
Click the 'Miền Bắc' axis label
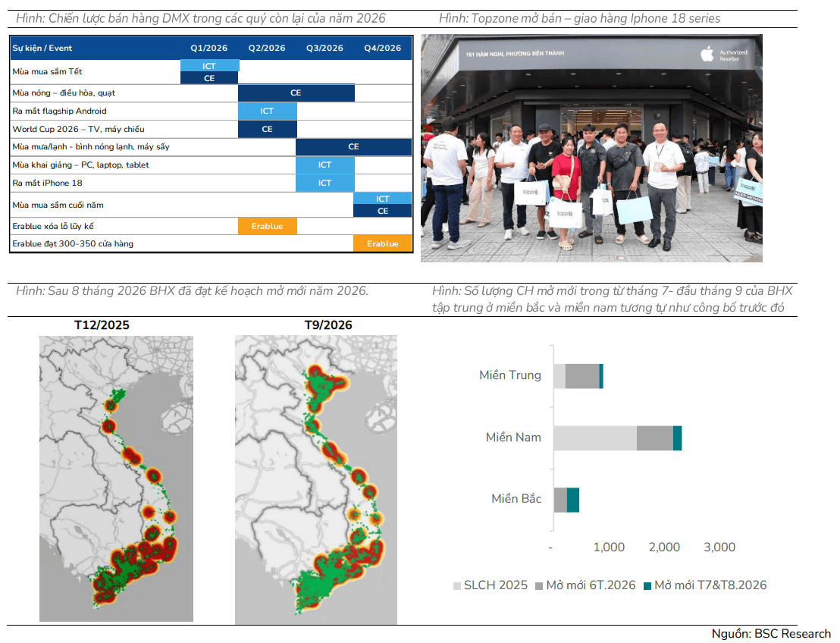pyautogui.click(x=516, y=499)
